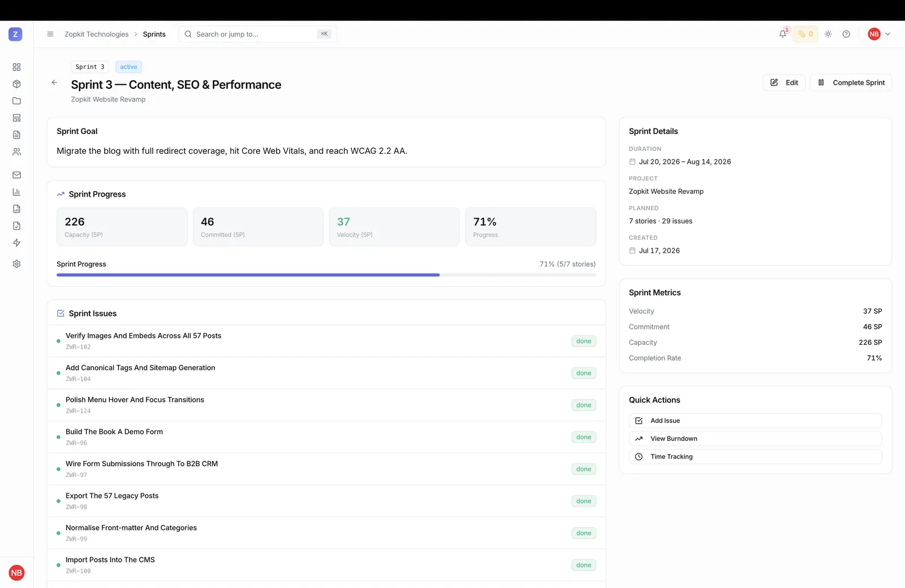The image size is (905, 588).
Task: Open the folder icon in sidebar
Action: (16, 101)
